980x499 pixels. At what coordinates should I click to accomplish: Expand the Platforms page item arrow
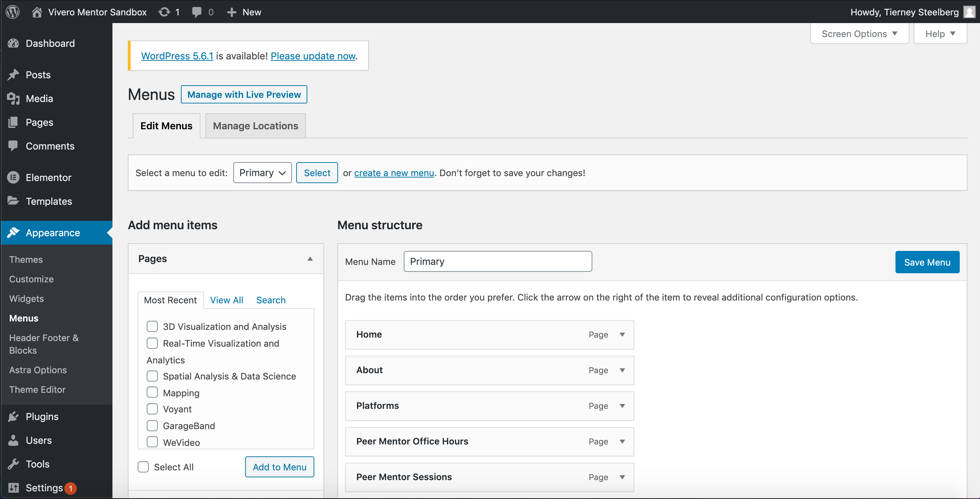622,405
